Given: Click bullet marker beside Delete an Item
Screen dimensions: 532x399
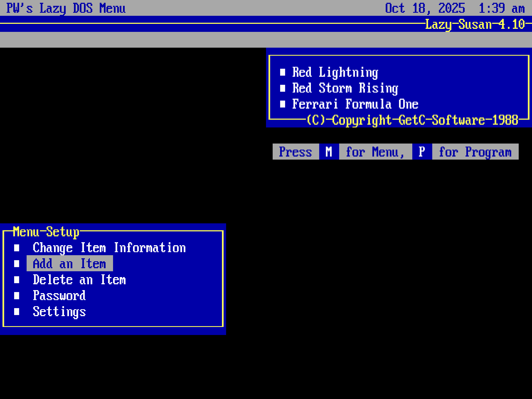Looking at the screenshot, I should click(x=17, y=280).
